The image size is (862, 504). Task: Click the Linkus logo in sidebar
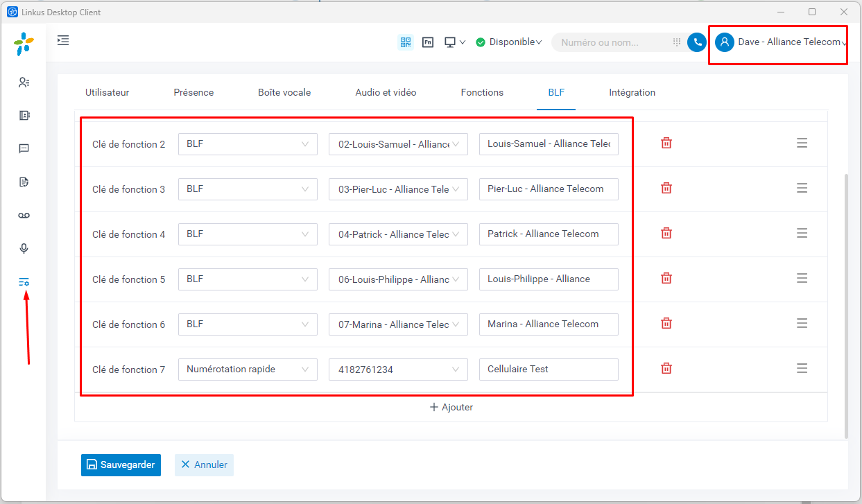[x=24, y=44]
